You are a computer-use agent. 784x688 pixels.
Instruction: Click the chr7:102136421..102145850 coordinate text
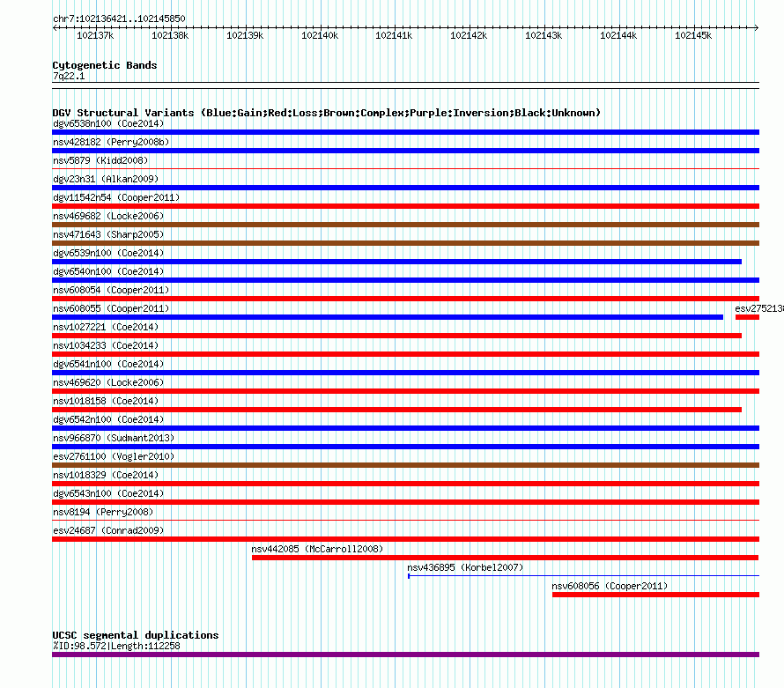tap(119, 18)
